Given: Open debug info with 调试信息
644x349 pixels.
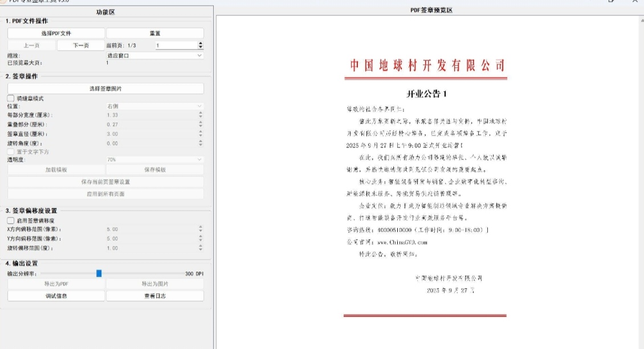Looking at the screenshot, I should click(55, 295).
